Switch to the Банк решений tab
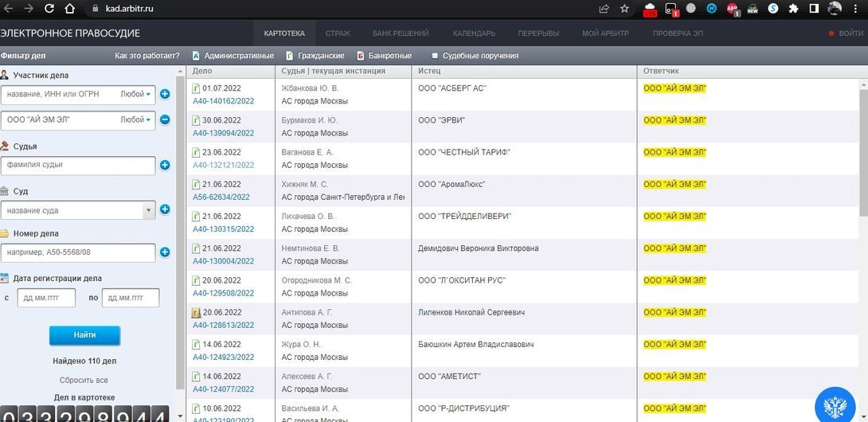Viewport: 868px width, 422px height. tap(401, 33)
